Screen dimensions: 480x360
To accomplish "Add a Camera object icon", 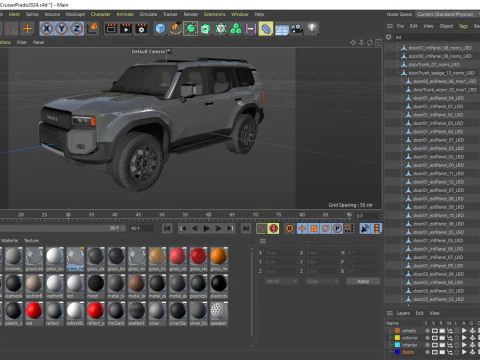I will [x=297, y=29].
